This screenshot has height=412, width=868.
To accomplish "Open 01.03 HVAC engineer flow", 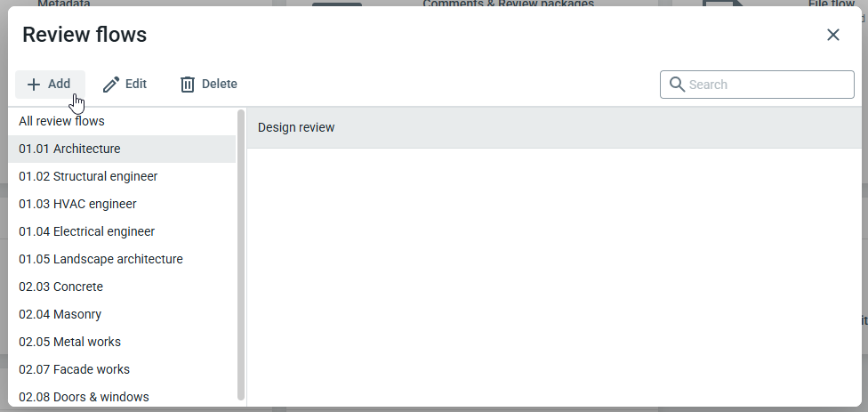I will click(x=77, y=204).
